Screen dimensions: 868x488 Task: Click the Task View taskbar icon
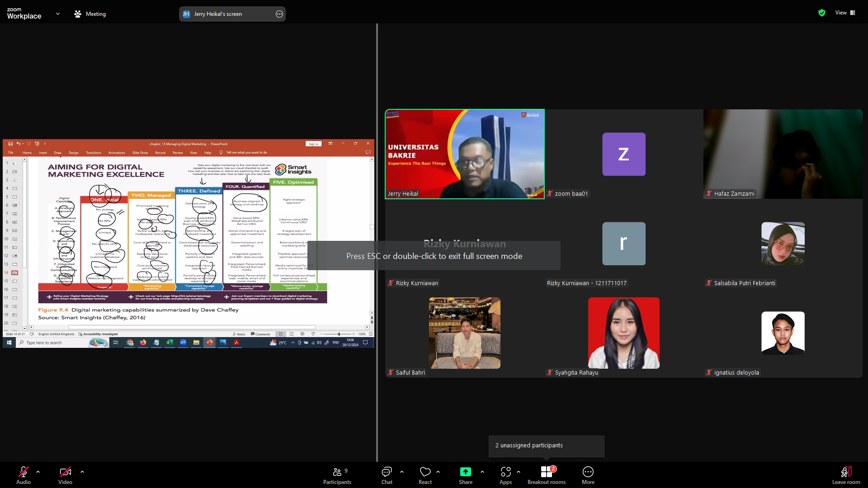(x=116, y=343)
